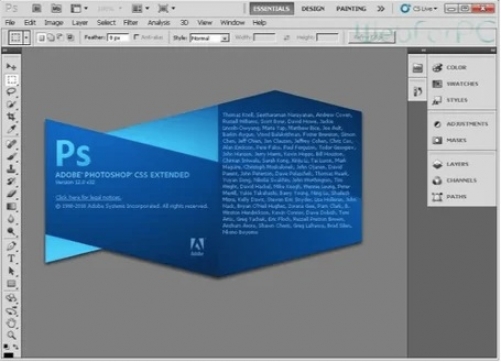Open the Swatches panel icon
The height and width of the screenshot is (362, 501).
[x=437, y=84]
